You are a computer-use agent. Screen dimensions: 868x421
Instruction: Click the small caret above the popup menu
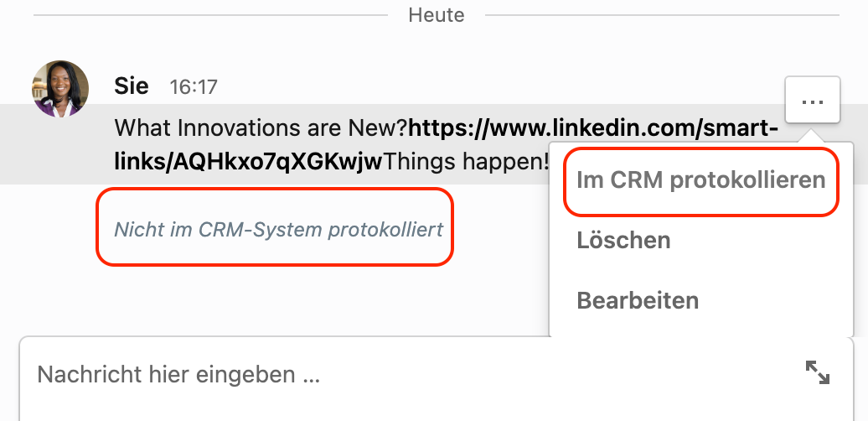pos(812,136)
